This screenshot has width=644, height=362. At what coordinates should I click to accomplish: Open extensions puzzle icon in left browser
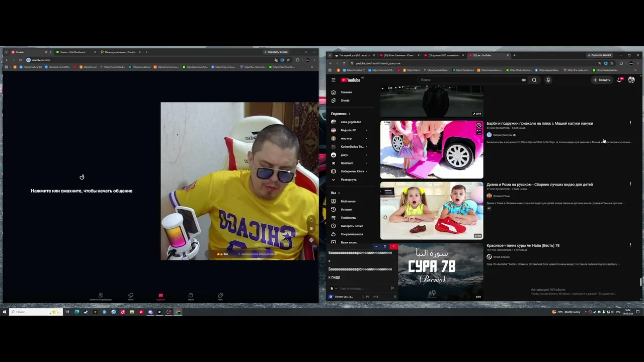tap(297, 60)
